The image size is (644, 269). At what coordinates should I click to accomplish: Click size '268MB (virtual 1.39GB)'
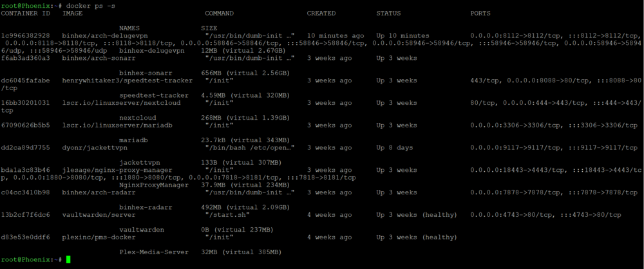[245, 118]
